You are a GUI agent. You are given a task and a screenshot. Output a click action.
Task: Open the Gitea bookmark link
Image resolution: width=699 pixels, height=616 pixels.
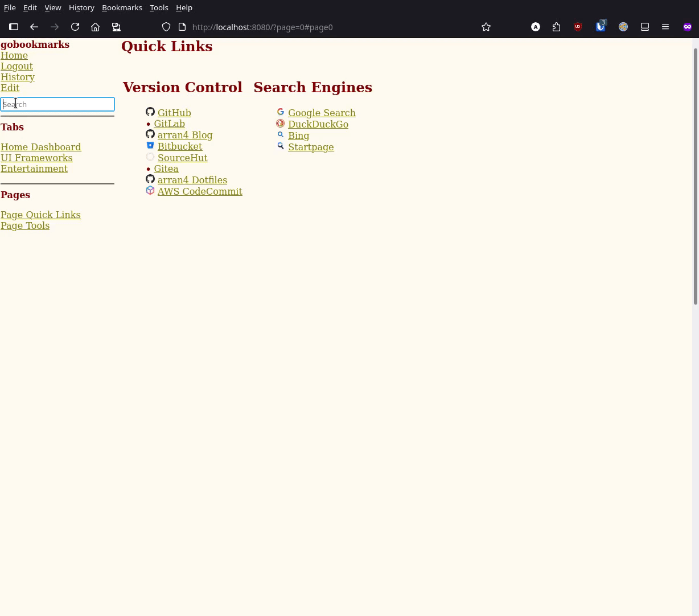pos(166,169)
